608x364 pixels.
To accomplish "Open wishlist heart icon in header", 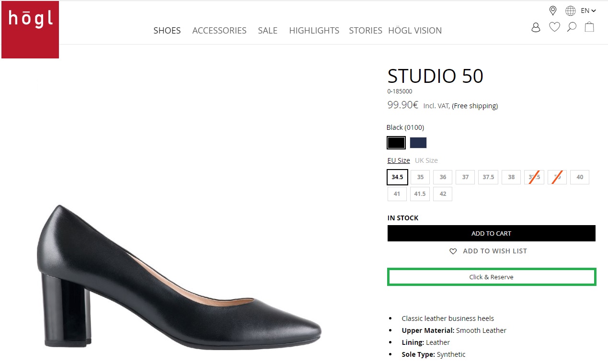I will click(554, 27).
